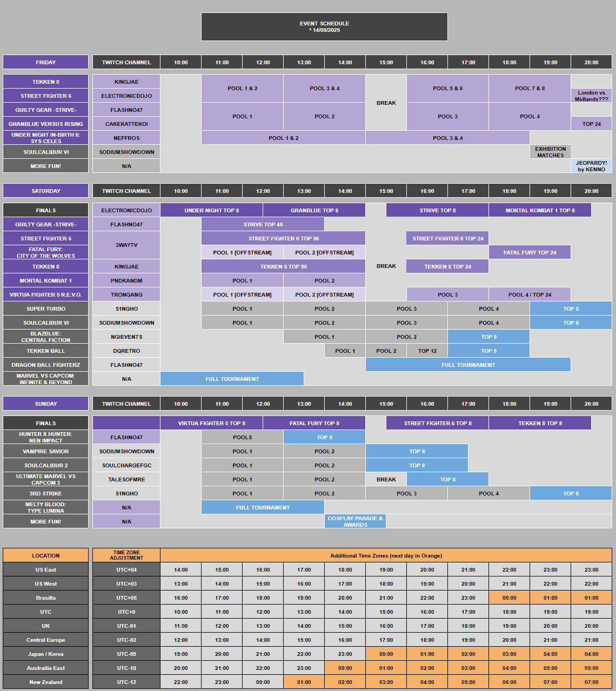
Task: Click the VIRTUA FIGHTER 5 TOP 8 block
Action: coord(211,423)
